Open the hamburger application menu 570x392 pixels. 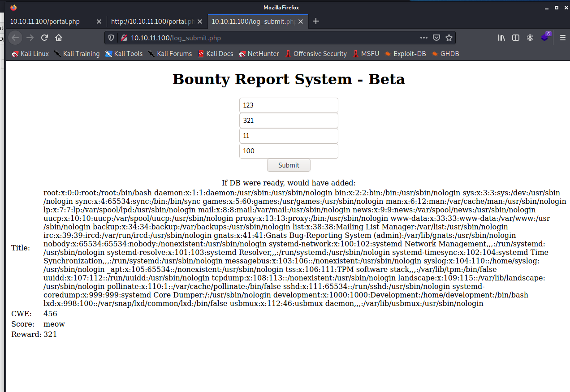coord(563,38)
